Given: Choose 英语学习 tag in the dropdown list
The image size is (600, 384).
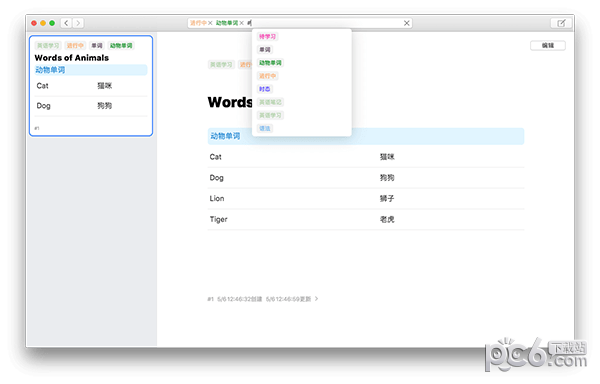Looking at the screenshot, I should point(270,115).
